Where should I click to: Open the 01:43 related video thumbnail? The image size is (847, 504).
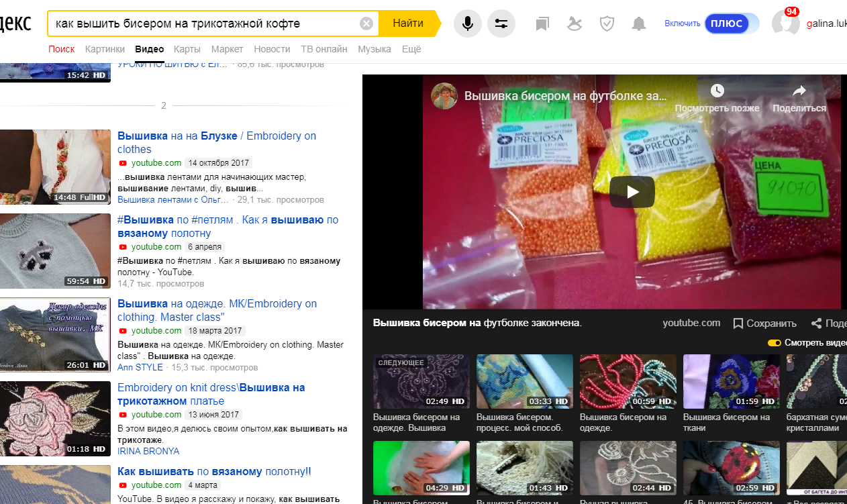(x=525, y=468)
